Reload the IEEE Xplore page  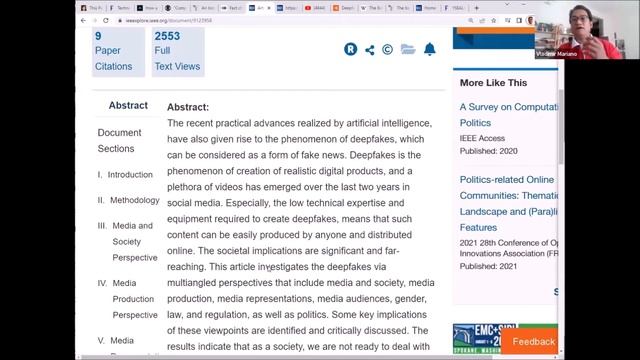(106, 20)
